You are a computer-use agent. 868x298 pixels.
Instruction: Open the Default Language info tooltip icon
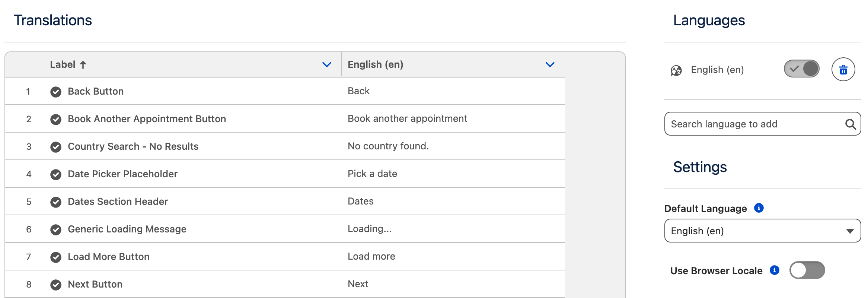tap(759, 208)
